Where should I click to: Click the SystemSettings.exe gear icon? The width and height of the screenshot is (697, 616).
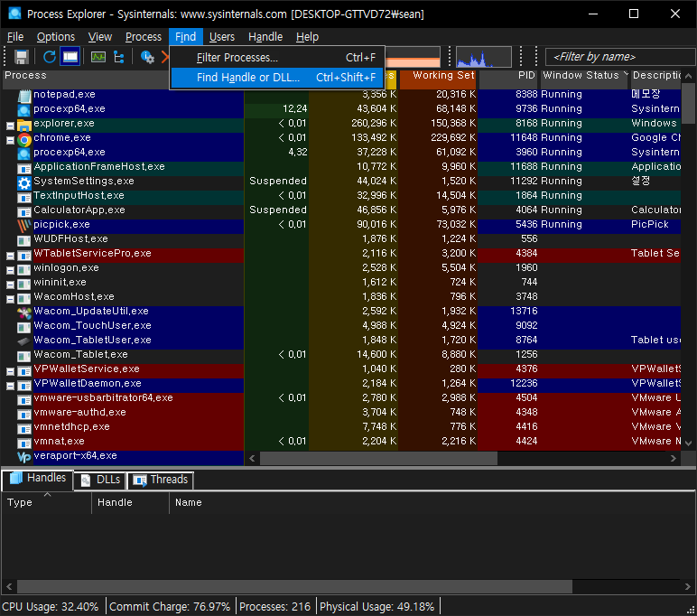[24, 182]
